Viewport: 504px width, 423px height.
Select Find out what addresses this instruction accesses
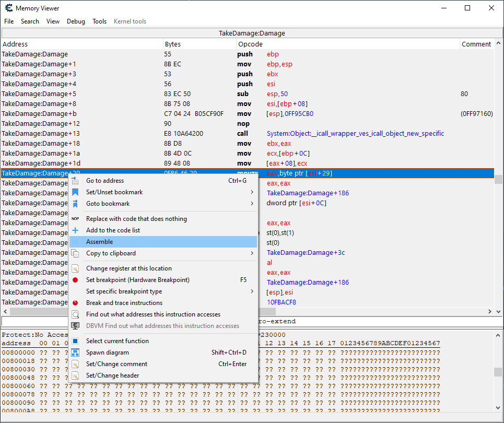pyautogui.click(x=163, y=314)
